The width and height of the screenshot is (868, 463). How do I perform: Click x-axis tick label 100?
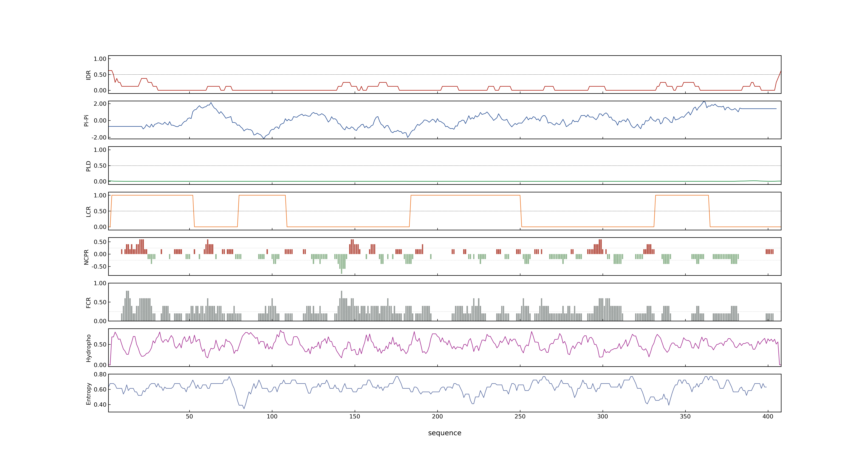[x=272, y=416]
